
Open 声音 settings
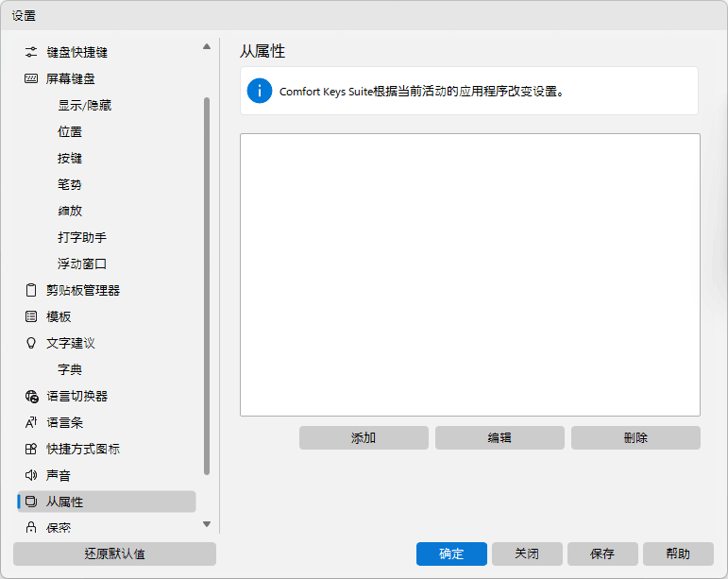point(107,475)
